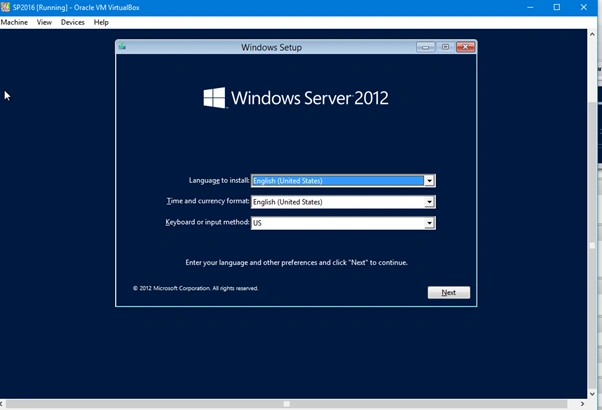The image size is (602, 410).
Task: Click the vertical scrollbar up arrow
Action: click(592, 34)
